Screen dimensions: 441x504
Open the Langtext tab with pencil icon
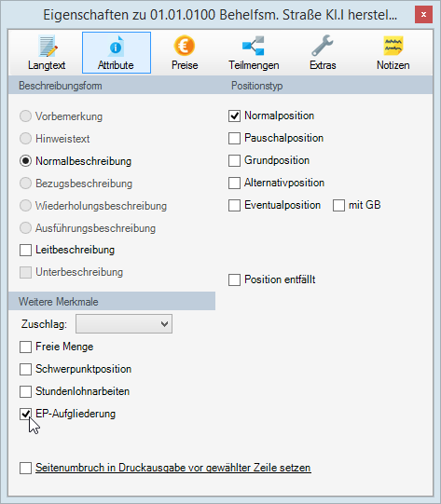pos(47,53)
